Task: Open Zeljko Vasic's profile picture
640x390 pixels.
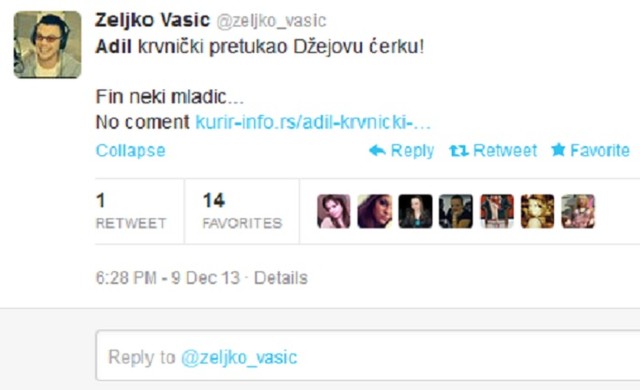Action: (x=47, y=44)
